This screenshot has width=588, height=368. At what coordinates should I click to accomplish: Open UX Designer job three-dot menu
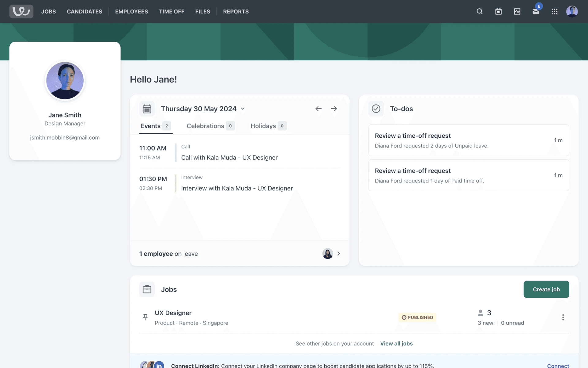[563, 317]
